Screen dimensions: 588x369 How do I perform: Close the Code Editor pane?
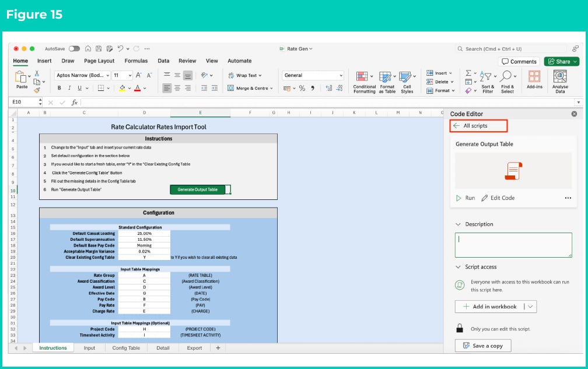574,114
